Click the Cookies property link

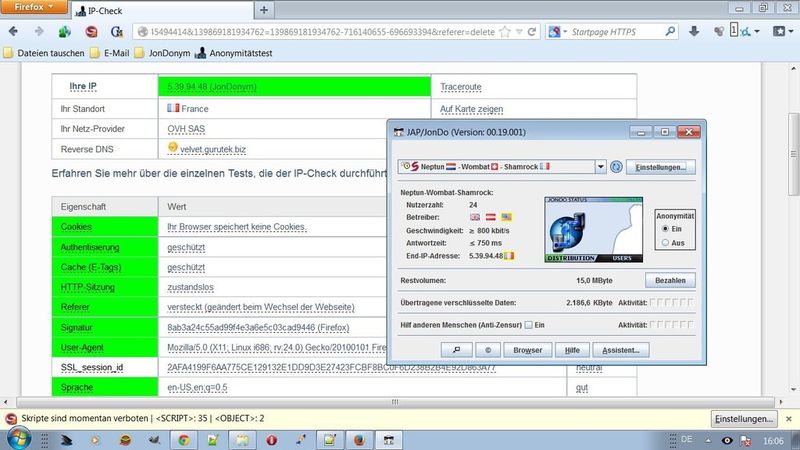[76, 227]
